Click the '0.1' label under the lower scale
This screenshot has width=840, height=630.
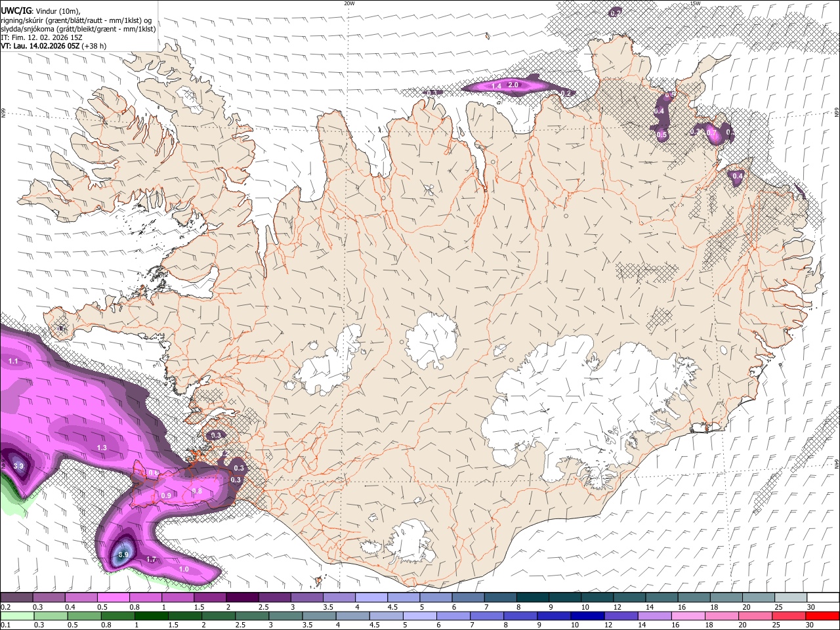tap(5, 625)
